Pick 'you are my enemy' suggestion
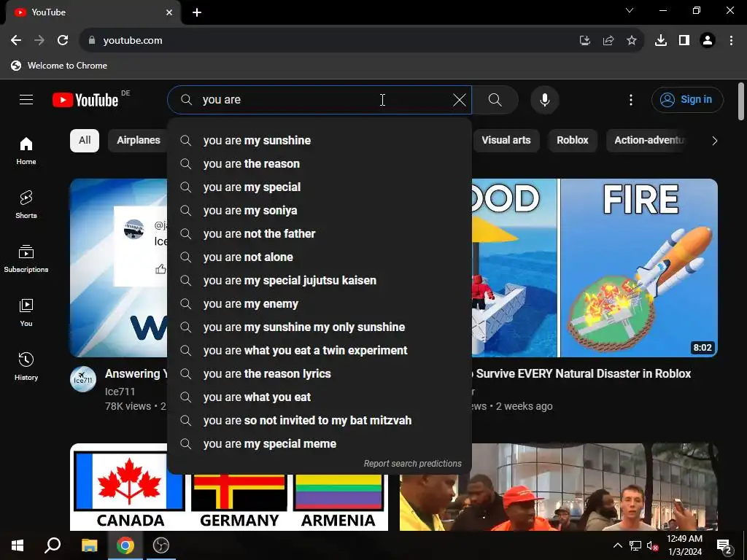Screen dimensions: 747x560 click(320, 304)
